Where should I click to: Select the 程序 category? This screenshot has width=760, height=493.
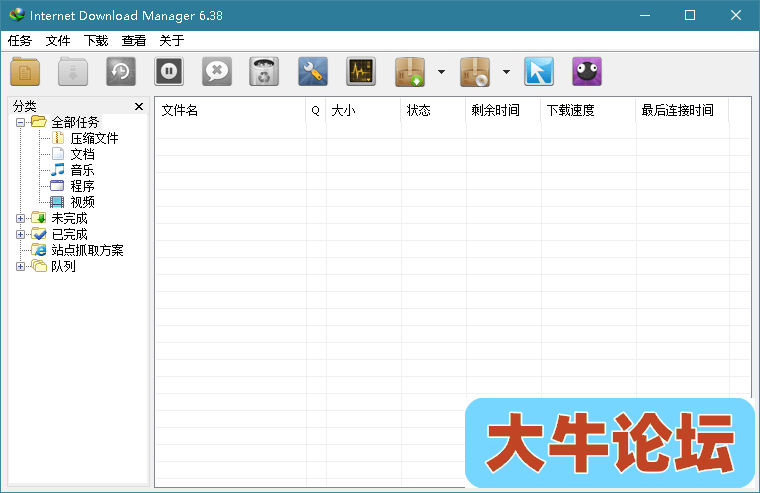click(x=82, y=186)
